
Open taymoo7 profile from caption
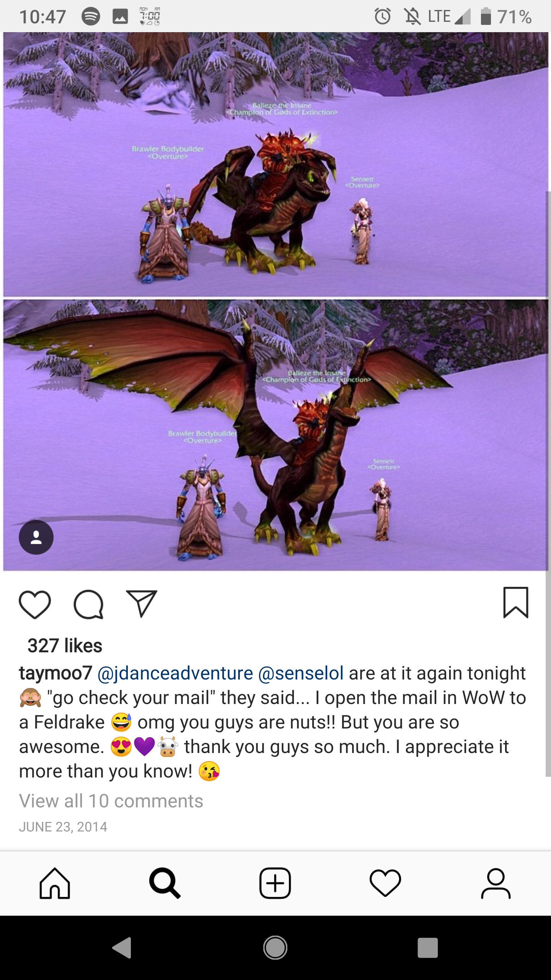tap(56, 673)
